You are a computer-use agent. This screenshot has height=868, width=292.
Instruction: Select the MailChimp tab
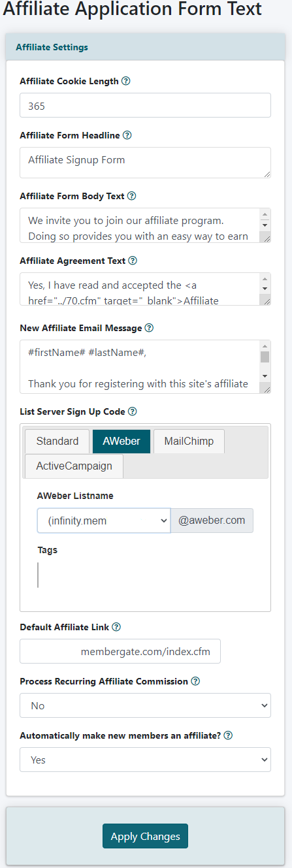click(x=189, y=441)
